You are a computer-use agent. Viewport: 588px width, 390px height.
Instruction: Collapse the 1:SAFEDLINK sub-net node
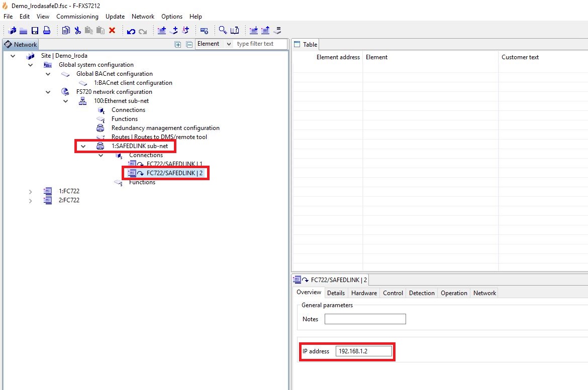click(83, 146)
